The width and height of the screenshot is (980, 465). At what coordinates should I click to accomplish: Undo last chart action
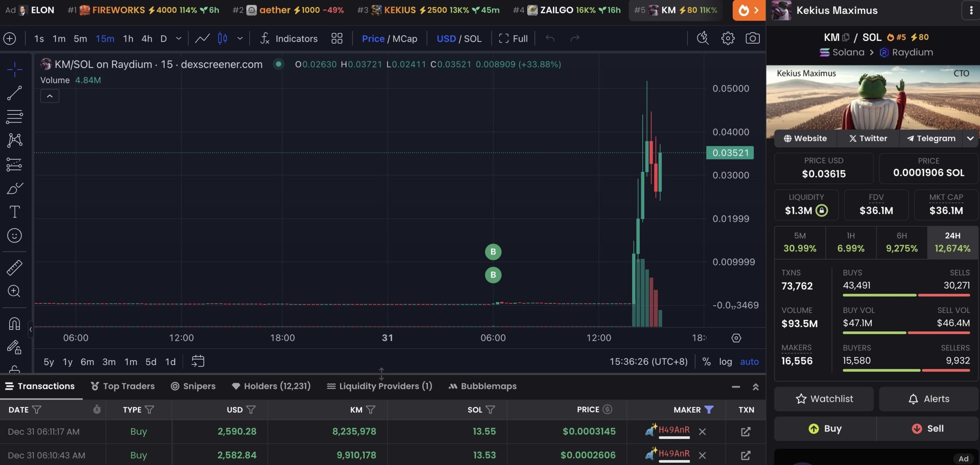tap(550, 38)
